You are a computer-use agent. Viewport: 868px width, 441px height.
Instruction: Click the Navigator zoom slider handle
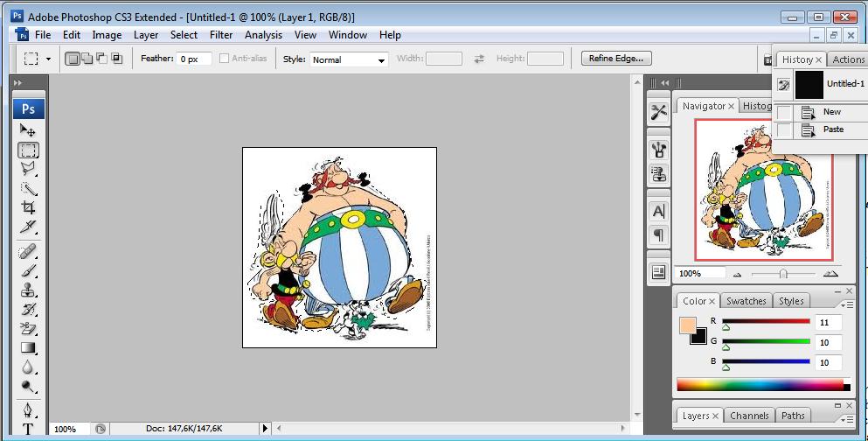pos(782,274)
